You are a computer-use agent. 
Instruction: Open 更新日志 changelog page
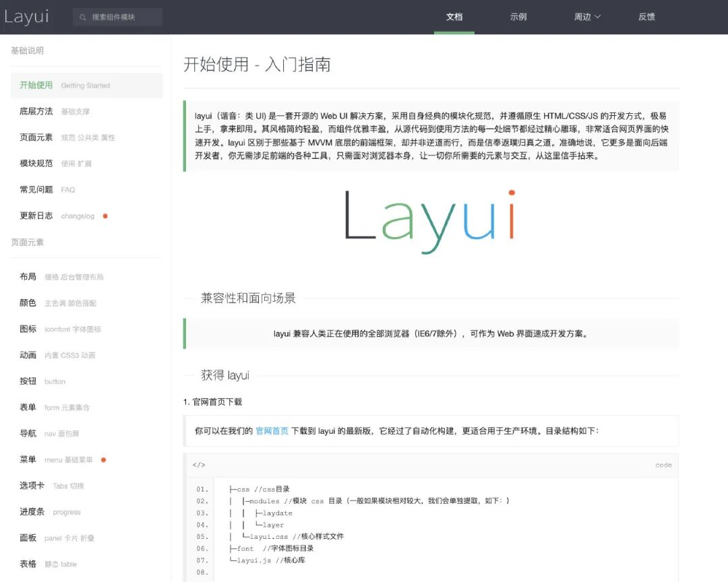(x=86, y=216)
